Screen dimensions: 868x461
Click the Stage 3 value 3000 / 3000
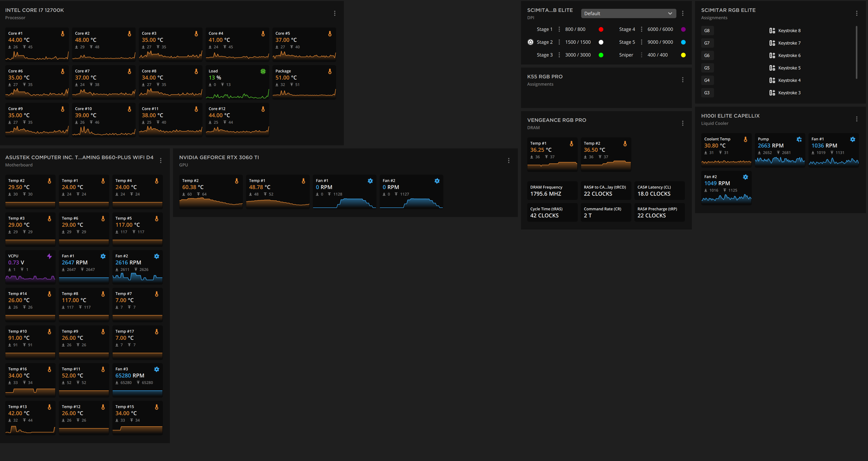[x=577, y=55]
